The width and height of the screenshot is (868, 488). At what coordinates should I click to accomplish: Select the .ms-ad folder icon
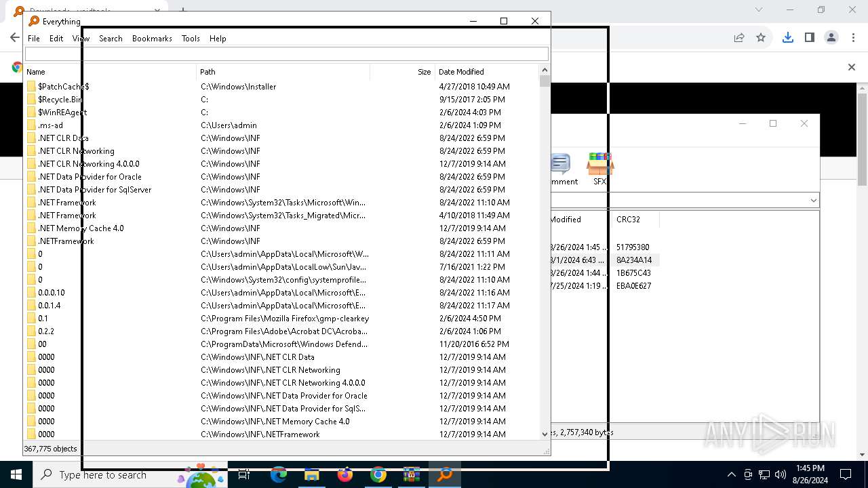pyautogui.click(x=31, y=125)
